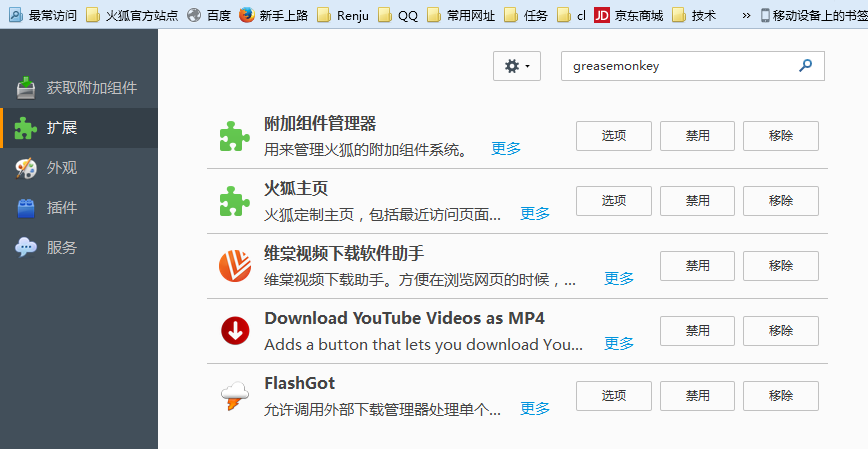The width and height of the screenshot is (868, 449).
Task: Disable 附加组件管理器 with 禁用 button
Action: [698, 136]
